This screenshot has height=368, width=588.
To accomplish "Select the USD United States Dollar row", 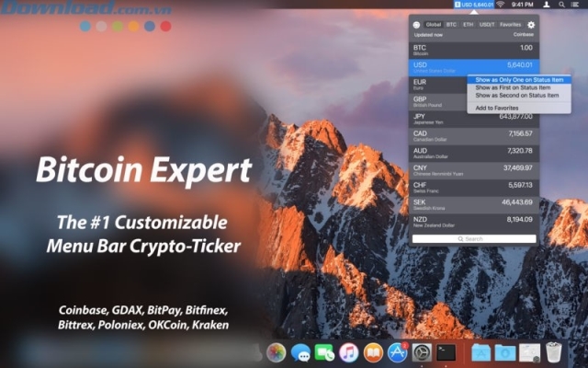I will 474,67.
